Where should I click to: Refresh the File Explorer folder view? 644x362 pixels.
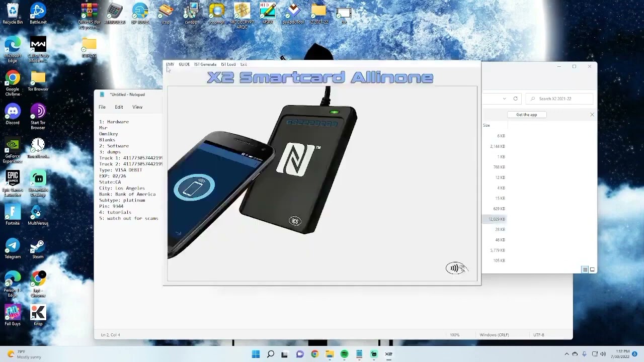click(x=515, y=99)
